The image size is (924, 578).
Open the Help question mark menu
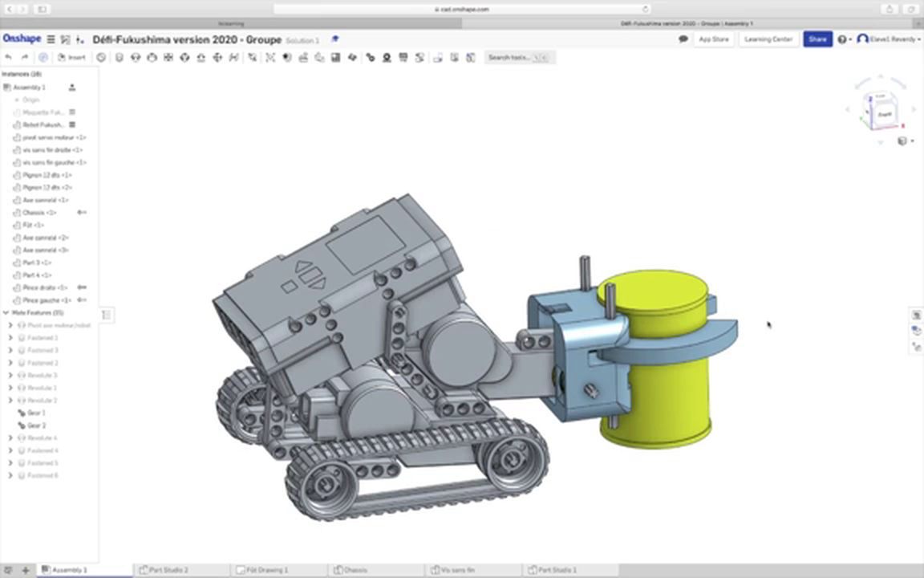tap(842, 39)
